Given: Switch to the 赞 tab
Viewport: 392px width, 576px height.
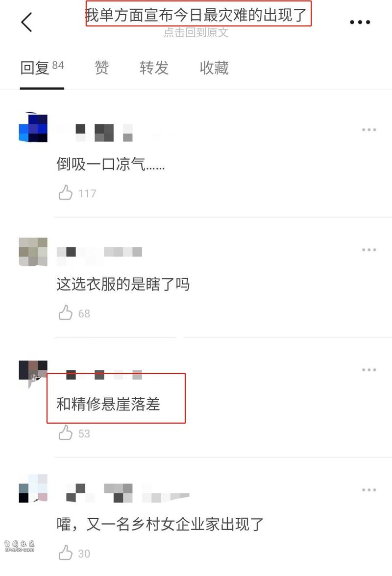Looking at the screenshot, I should point(102,68).
